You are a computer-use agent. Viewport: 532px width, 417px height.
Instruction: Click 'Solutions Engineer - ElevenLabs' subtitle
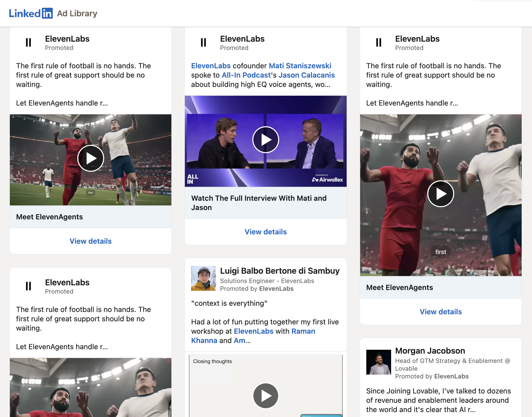click(x=267, y=281)
